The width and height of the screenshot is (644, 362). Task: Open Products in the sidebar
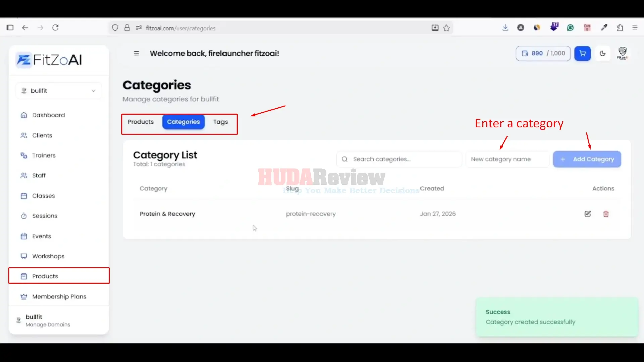point(59,276)
